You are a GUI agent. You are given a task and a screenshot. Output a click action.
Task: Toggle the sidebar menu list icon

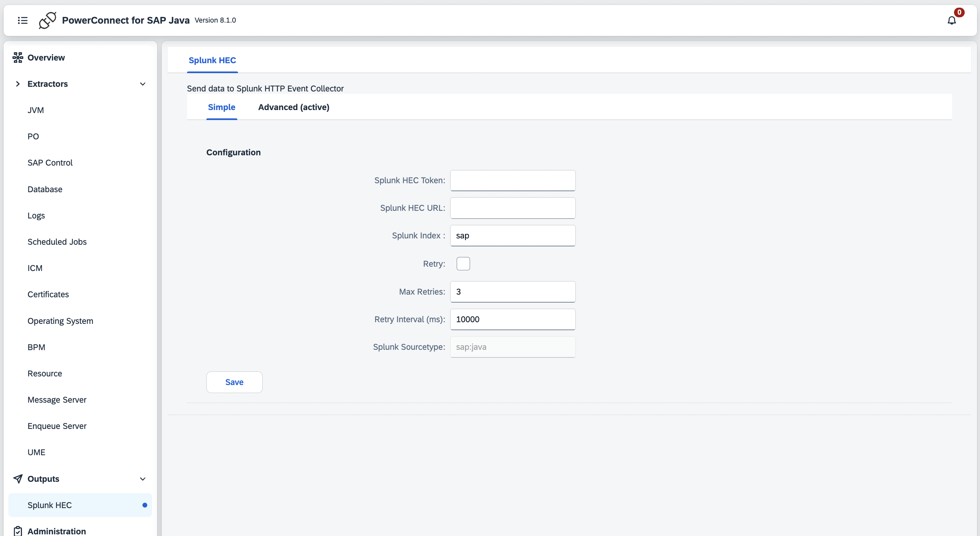coord(22,20)
